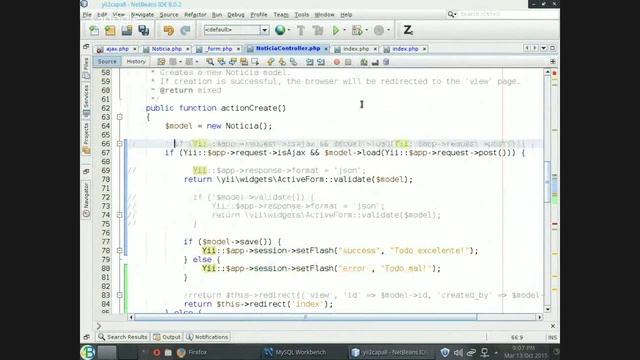Open the Refactor menu

pyautogui.click(x=195, y=15)
